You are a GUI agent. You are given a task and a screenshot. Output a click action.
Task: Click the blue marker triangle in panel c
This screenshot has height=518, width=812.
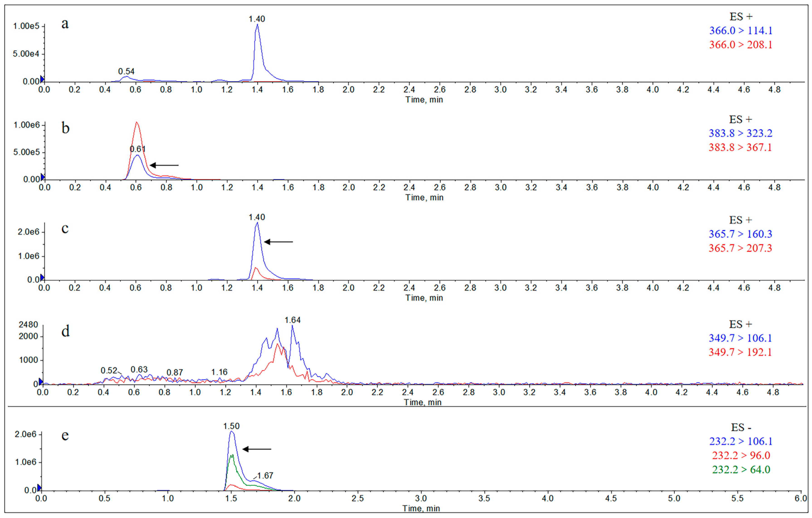pos(42,277)
